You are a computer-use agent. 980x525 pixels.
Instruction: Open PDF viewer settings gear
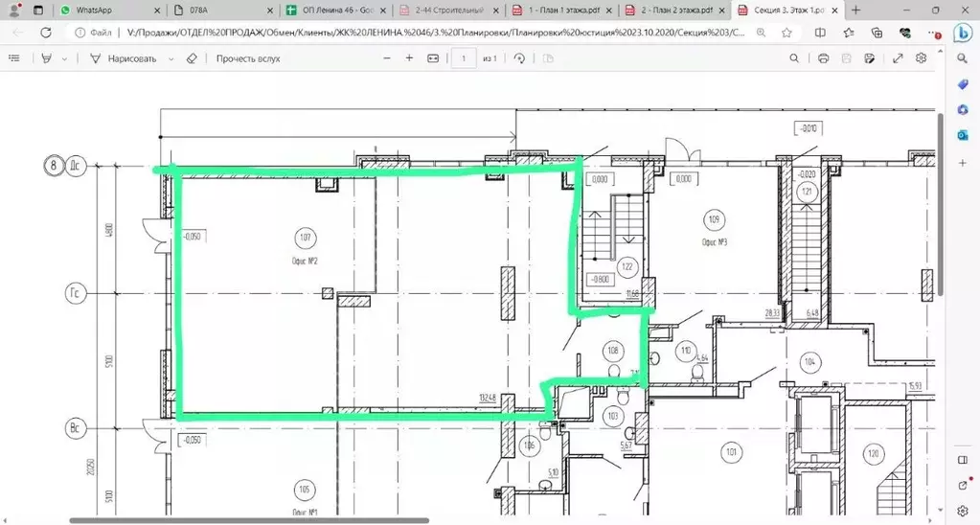[x=921, y=58]
